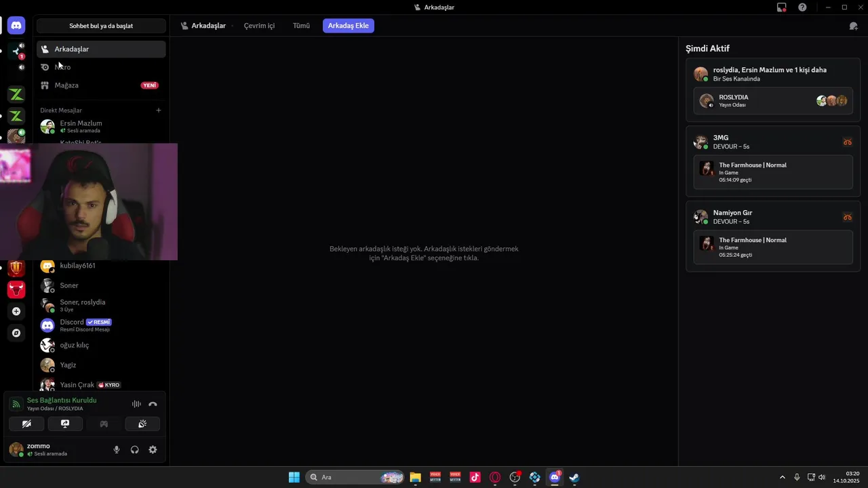Select the 3MG active friend entry
Viewport: 868px width, 488px height.
pos(773,142)
